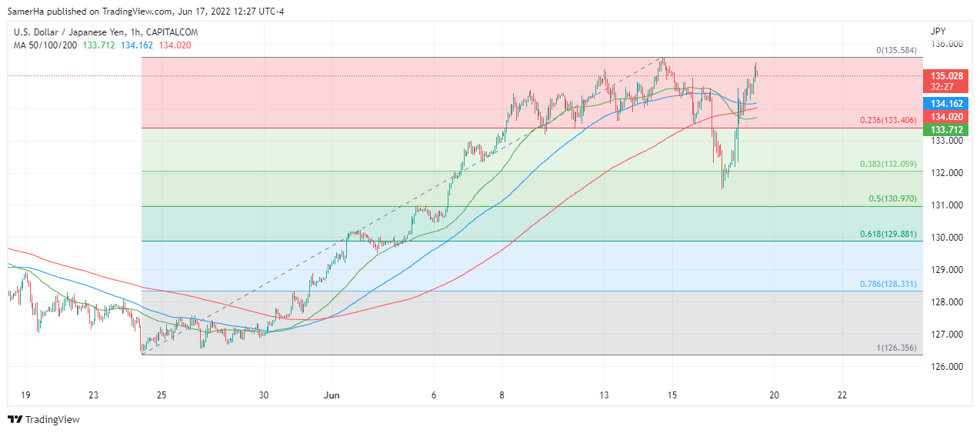Click green 133.712 value in the MA legend

point(102,45)
